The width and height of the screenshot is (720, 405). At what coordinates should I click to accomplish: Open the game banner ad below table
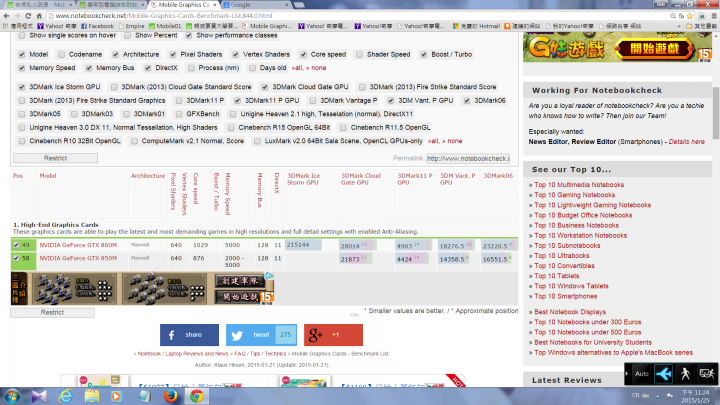142,288
